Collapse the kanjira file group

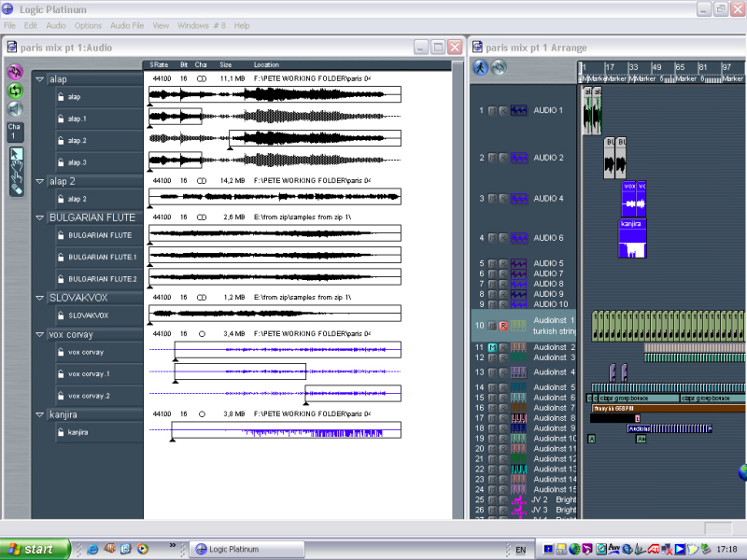pos(39,414)
